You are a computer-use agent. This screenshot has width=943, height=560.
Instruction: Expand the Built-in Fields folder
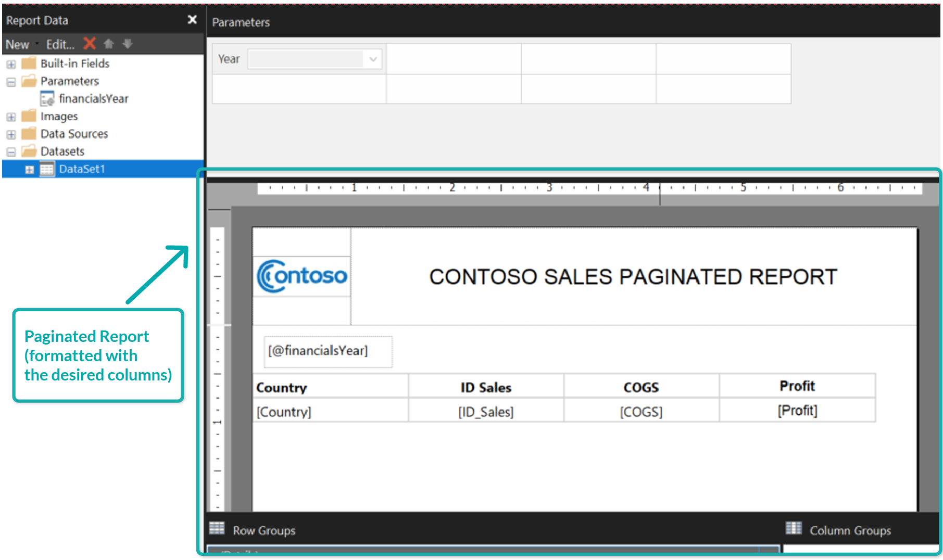tap(11, 64)
